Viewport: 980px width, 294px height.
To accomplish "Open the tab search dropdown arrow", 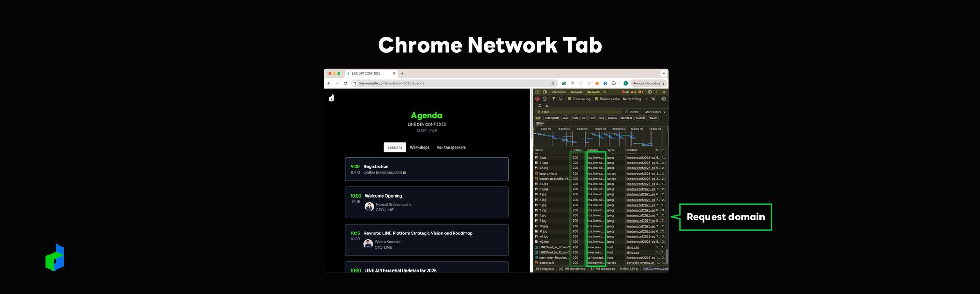I will pos(664,73).
